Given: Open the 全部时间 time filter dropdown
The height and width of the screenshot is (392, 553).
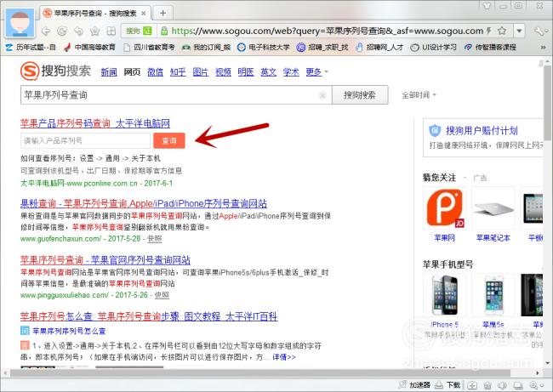Looking at the screenshot, I should click(x=419, y=95).
